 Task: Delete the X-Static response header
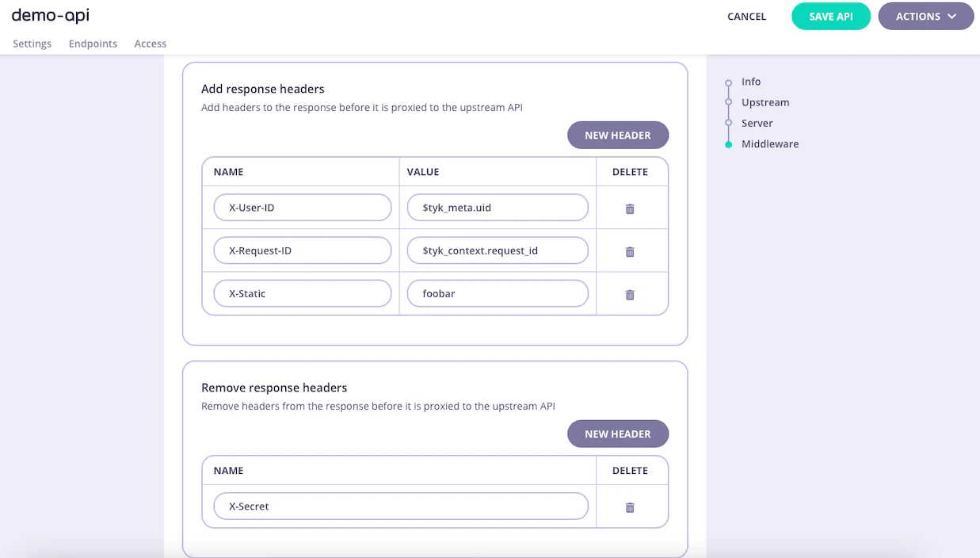click(630, 294)
